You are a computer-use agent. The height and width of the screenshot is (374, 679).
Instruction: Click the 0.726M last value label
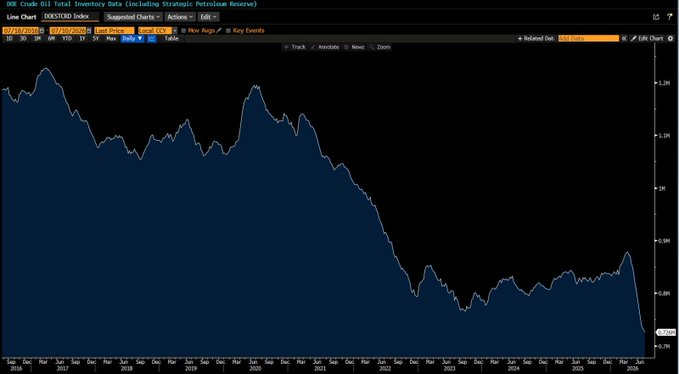(x=666, y=332)
